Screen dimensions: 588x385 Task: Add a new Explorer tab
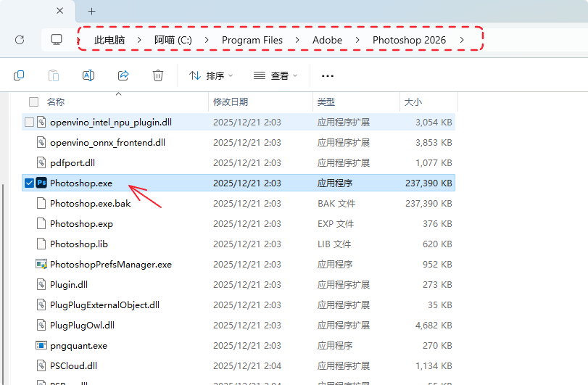[92, 12]
